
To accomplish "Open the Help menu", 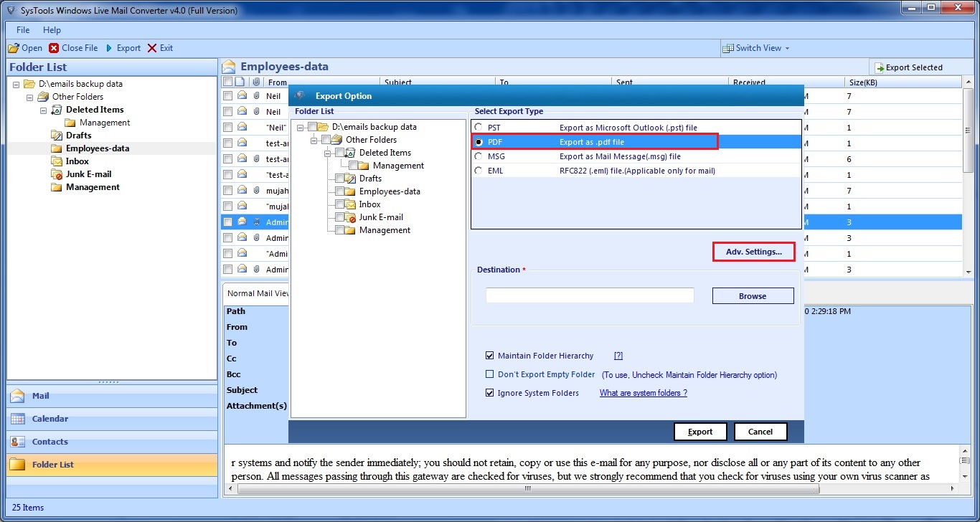I will pos(52,30).
